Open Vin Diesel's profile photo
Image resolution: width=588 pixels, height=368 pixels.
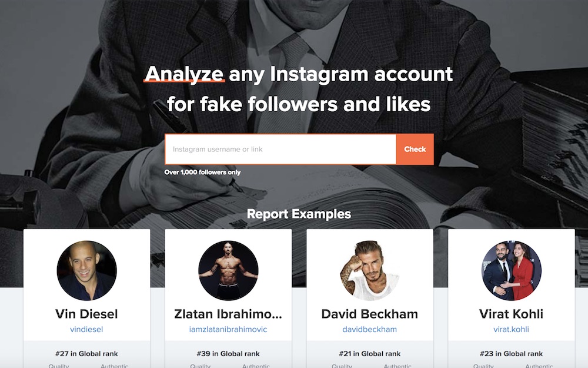pos(86,270)
